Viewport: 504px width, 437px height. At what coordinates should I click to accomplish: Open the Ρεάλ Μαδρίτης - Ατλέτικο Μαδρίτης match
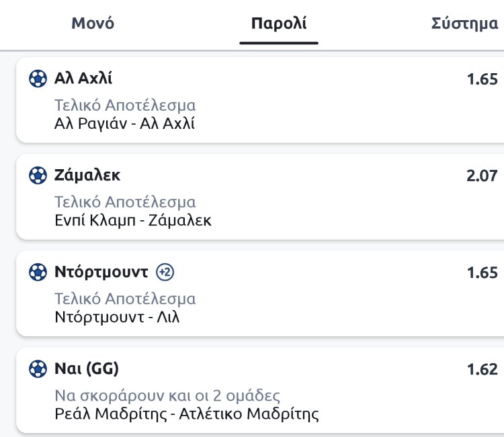(186, 414)
